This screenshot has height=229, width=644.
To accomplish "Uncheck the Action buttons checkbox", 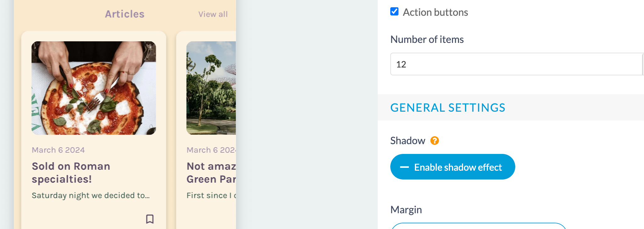I will [x=394, y=12].
